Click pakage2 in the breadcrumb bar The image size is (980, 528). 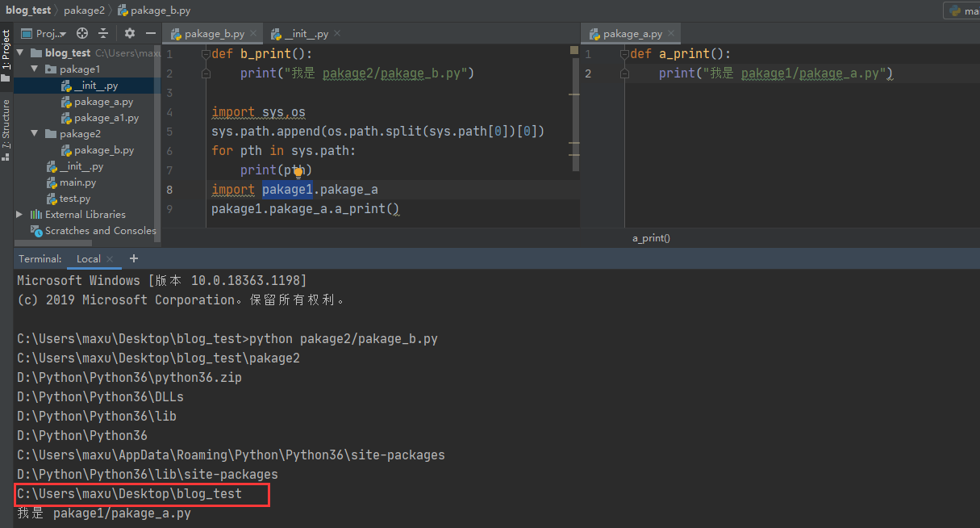85,10
